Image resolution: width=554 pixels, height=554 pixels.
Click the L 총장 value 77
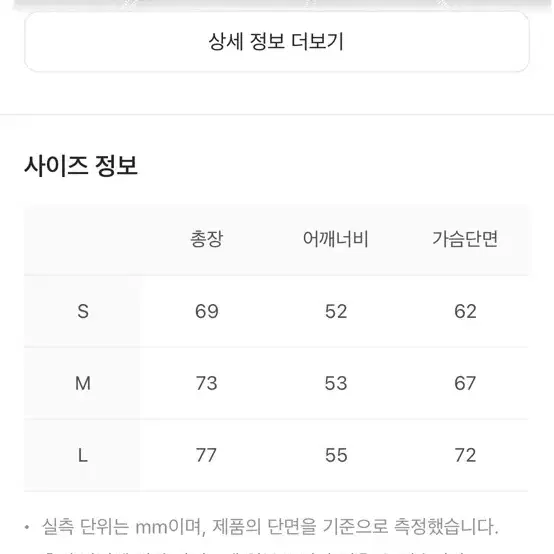point(207,455)
